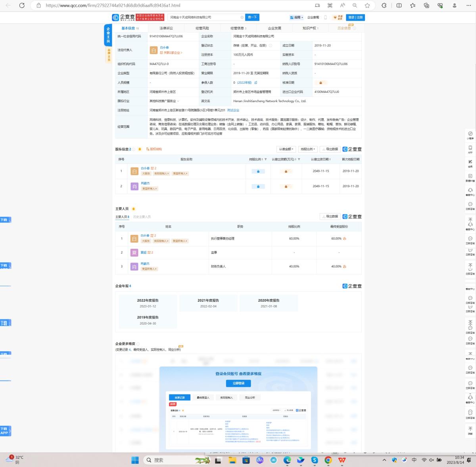This screenshot has width=476, height=467.
Task: Click the 登录 | 注册 login button
Action: pos(355,17)
